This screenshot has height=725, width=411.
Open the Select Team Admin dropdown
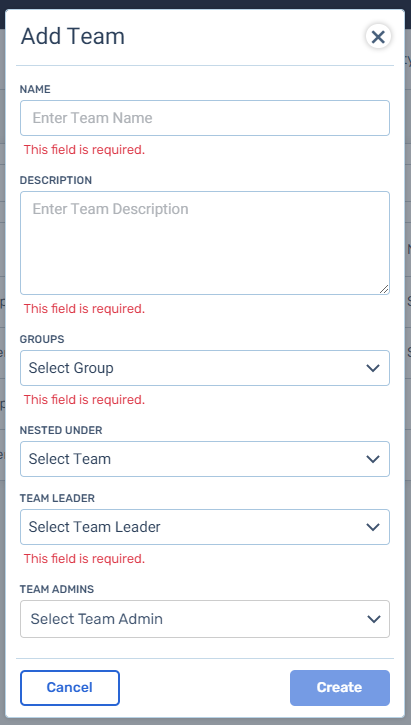point(205,619)
